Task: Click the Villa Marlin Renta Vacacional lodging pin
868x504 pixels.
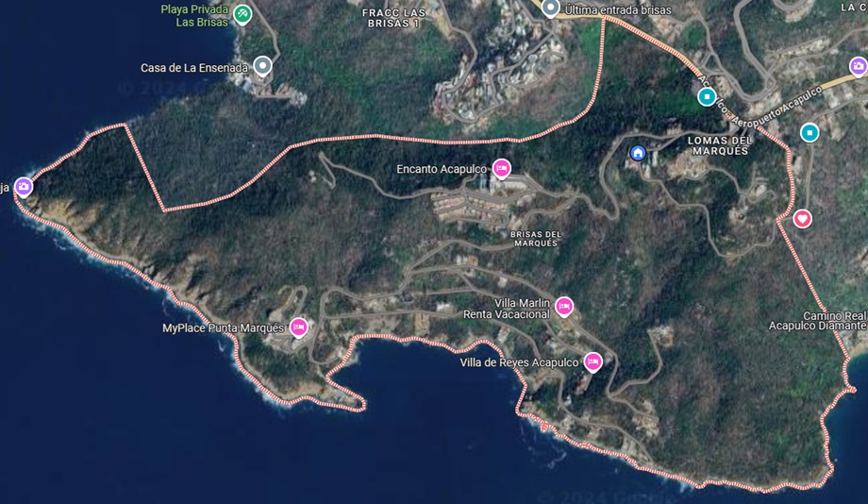Action: (x=564, y=307)
